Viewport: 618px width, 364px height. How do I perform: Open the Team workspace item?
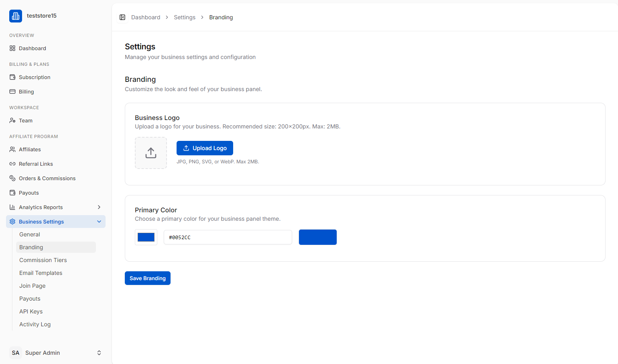pyautogui.click(x=56, y=120)
